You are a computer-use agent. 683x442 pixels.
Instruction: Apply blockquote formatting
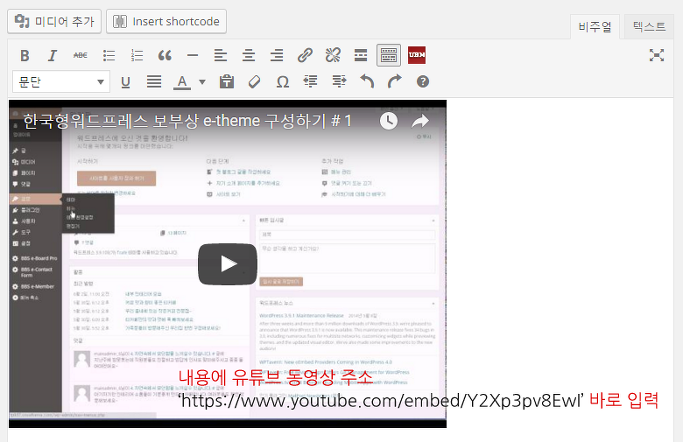pyautogui.click(x=165, y=55)
